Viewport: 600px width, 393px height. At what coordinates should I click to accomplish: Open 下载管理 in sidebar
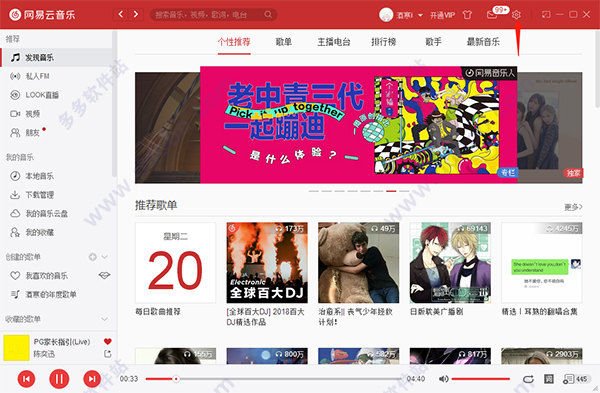(x=57, y=195)
